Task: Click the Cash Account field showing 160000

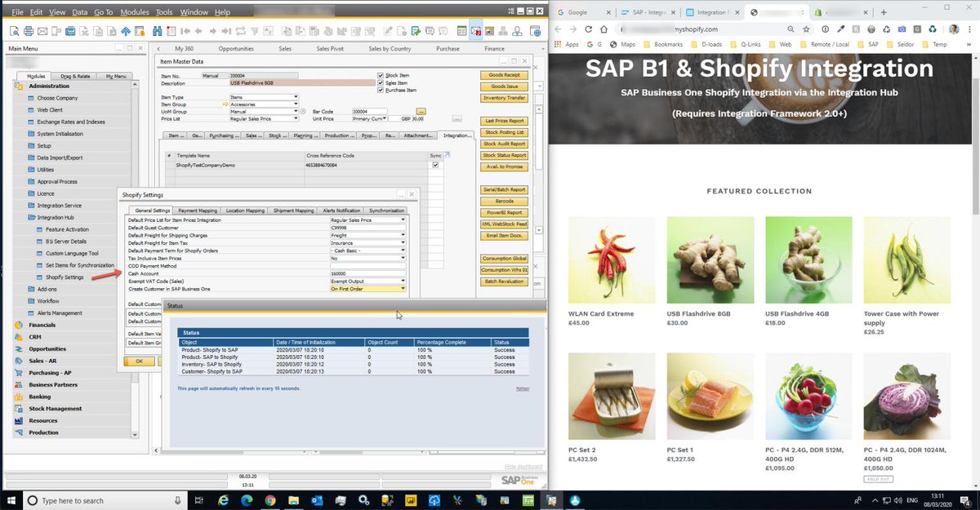Action: click(367, 273)
